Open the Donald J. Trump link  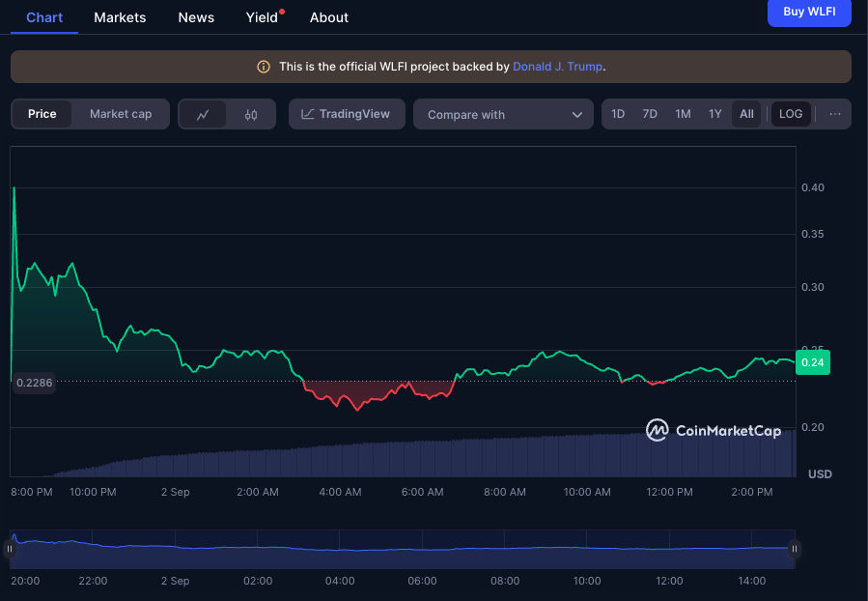557,67
